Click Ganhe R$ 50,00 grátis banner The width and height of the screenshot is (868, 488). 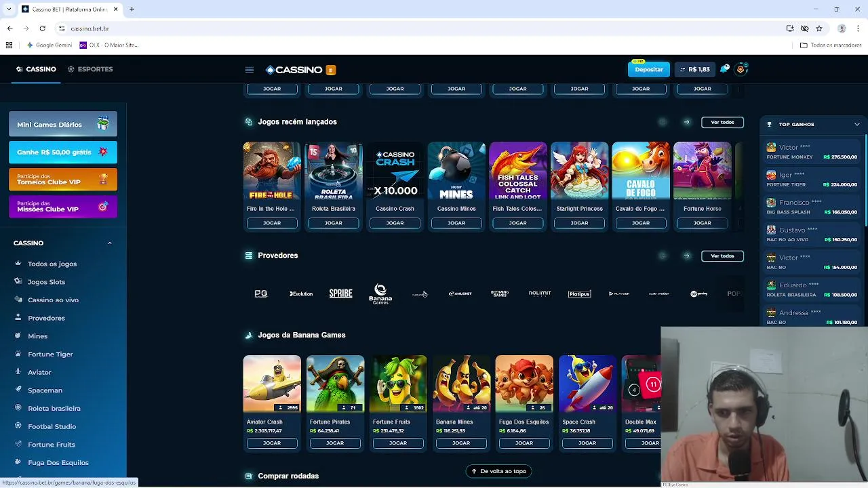63,152
